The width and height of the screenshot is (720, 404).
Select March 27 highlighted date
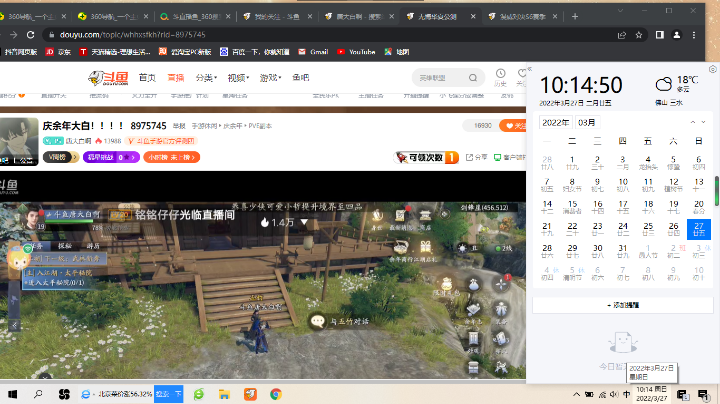699,229
